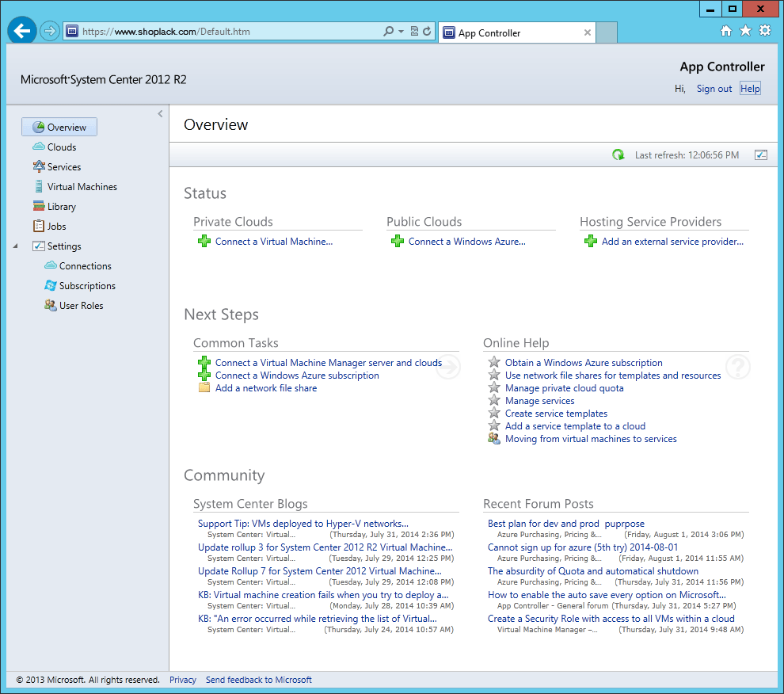
Task: Open Use network file shares for templates help
Action: click(613, 376)
